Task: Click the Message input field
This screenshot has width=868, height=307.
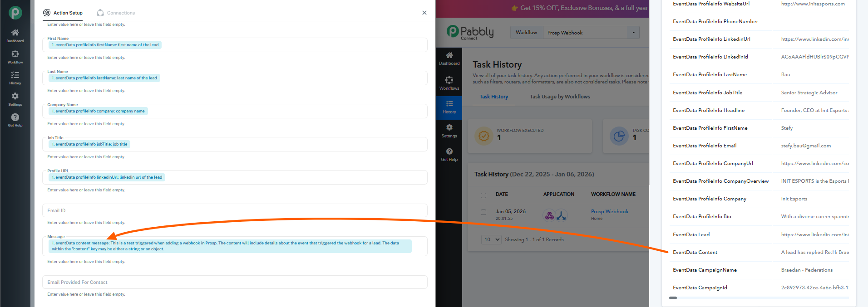Action: tap(235, 246)
